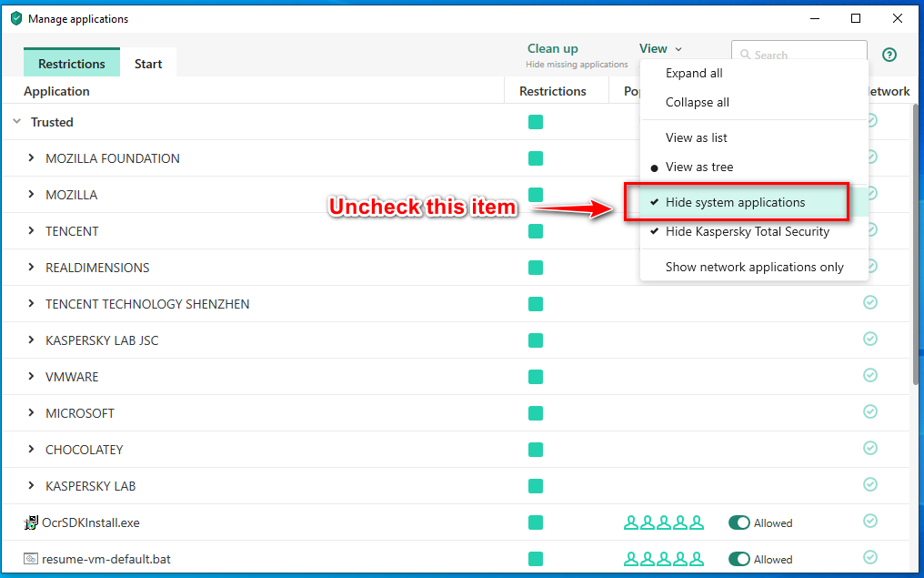Screen dimensions: 924x578
Task: Click popularity rating icons for OcrSDKInstall.exe
Action: pos(664,522)
